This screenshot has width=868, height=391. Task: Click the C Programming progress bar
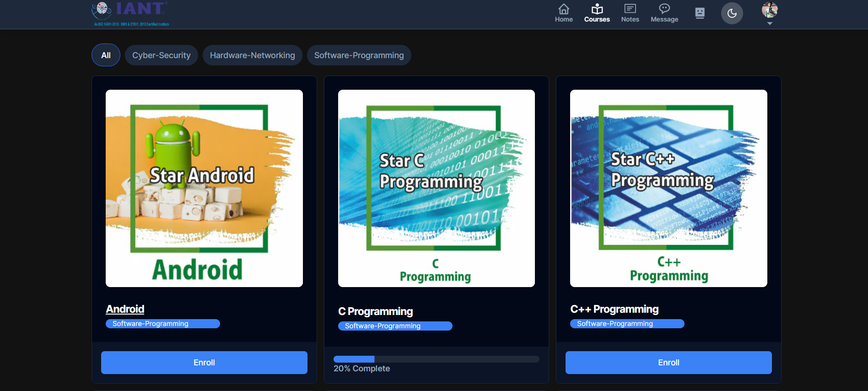coord(436,359)
